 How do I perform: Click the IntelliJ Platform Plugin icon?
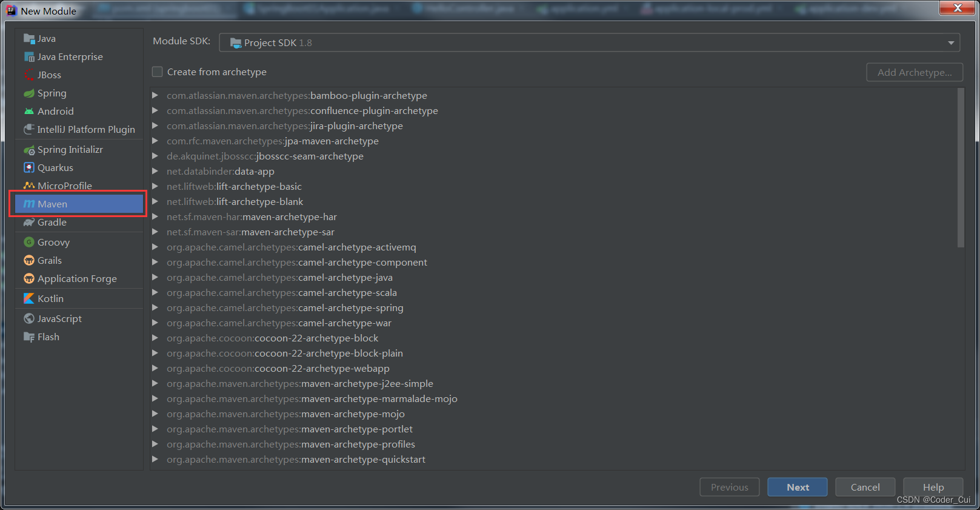click(x=29, y=130)
